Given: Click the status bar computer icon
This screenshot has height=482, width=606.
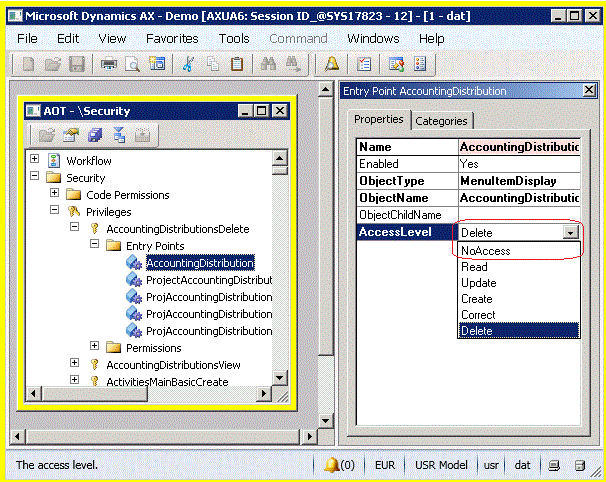Looking at the screenshot, I should coord(554,465).
